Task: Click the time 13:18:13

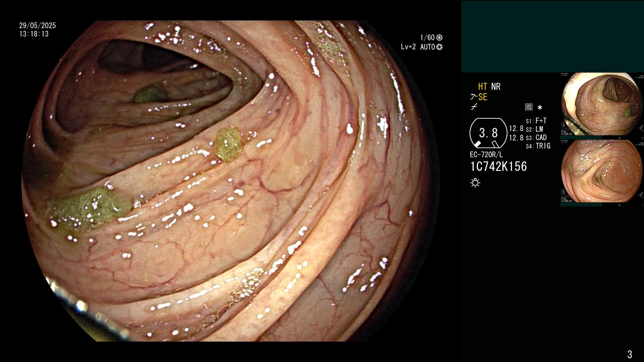Action: pyautogui.click(x=34, y=34)
